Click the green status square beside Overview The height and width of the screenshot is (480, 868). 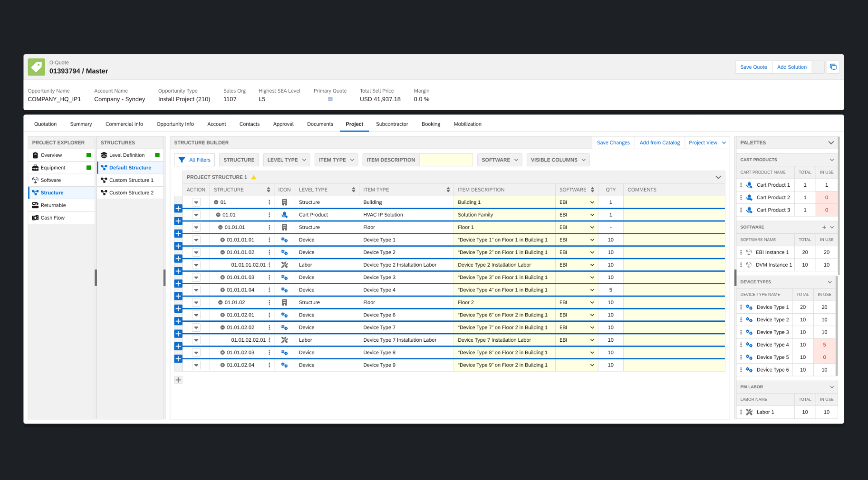(x=89, y=155)
